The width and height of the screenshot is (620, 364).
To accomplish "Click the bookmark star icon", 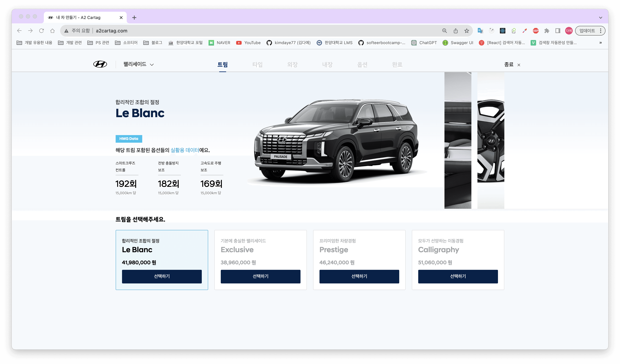I will [467, 31].
